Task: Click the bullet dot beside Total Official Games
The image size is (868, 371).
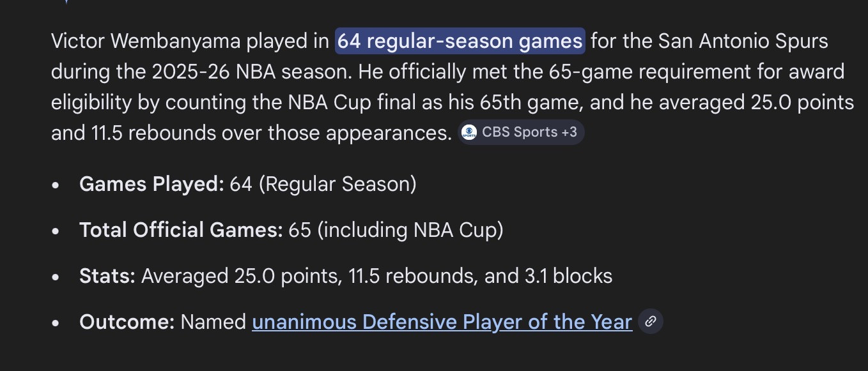Action: click(x=56, y=231)
